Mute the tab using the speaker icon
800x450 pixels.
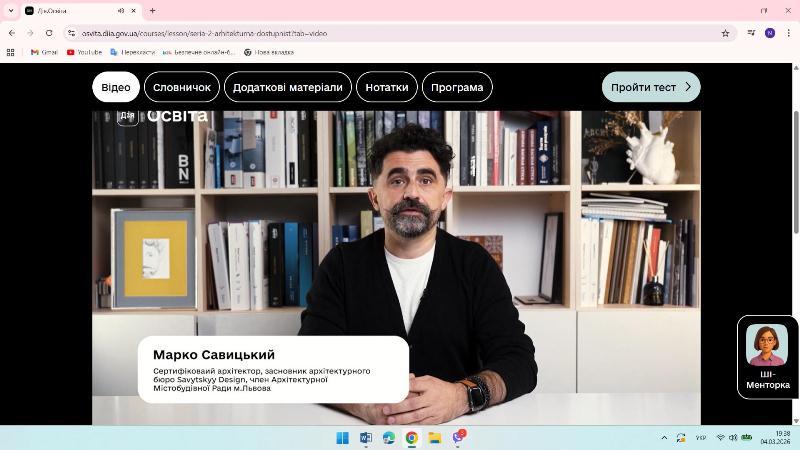121,10
